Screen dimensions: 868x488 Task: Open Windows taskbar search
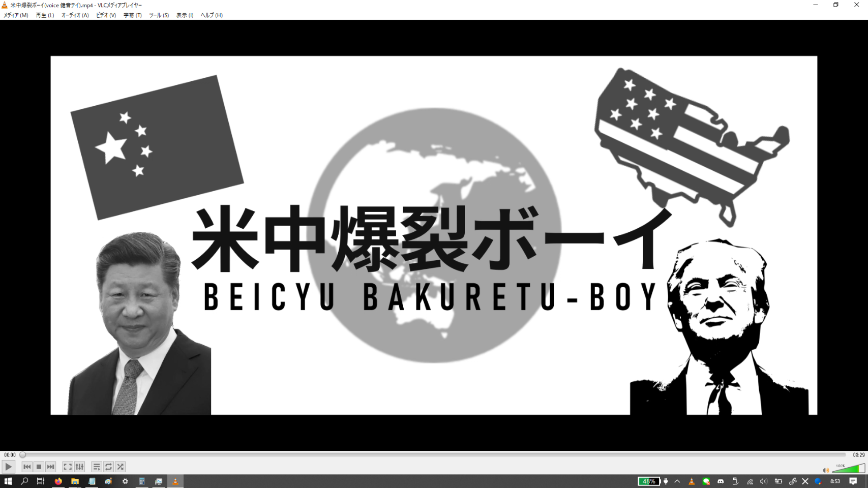click(24, 481)
